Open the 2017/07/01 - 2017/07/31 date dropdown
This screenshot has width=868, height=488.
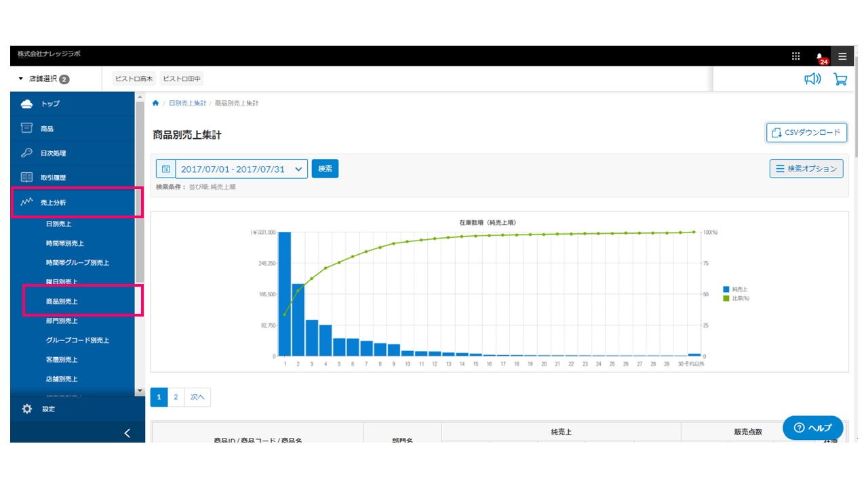[x=241, y=169]
